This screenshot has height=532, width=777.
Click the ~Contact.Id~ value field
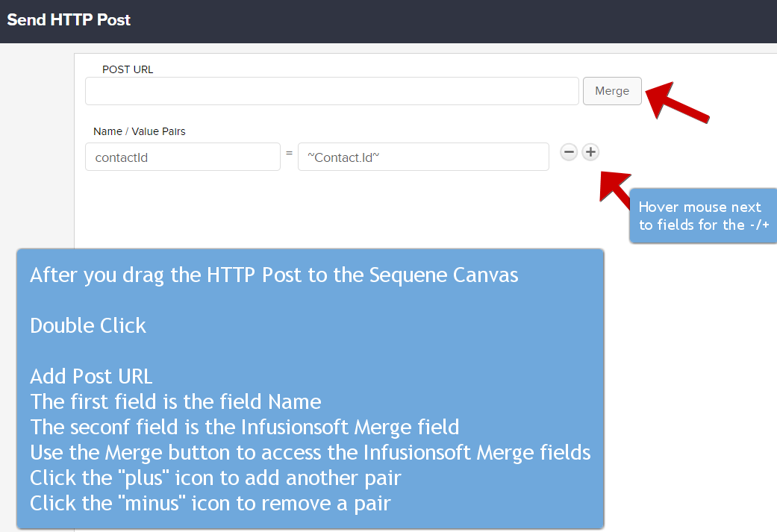pos(423,157)
